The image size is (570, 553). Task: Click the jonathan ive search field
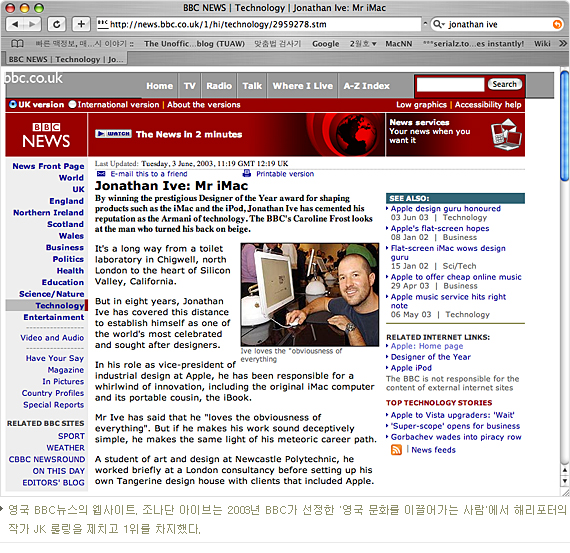[x=498, y=24]
